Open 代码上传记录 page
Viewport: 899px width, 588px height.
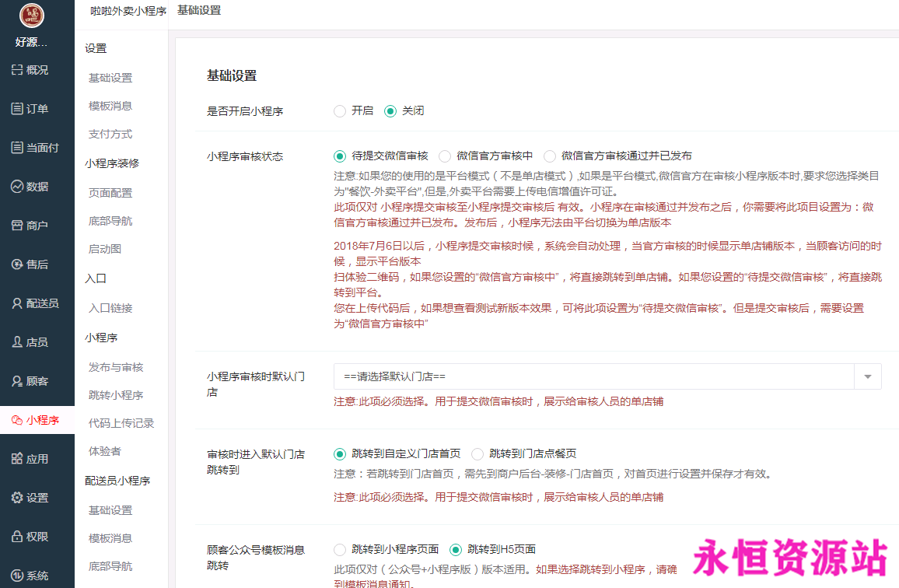tap(121, 423)
